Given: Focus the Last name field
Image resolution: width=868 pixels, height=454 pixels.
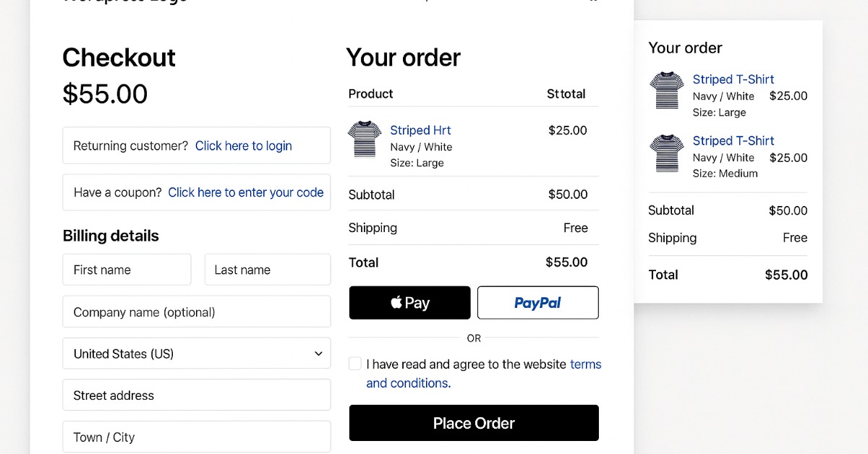Looking at the screenshot, I should 268,270.
